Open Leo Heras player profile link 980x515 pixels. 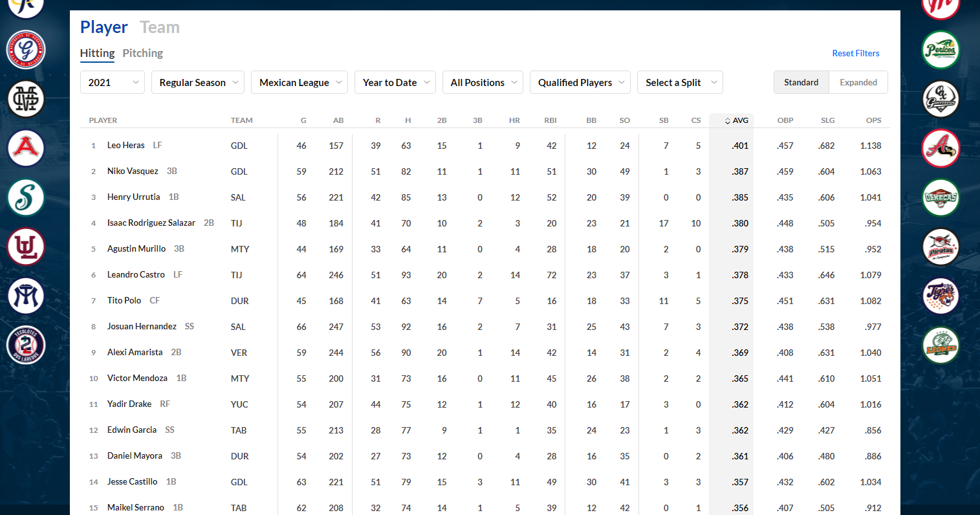[x=126, y=146]
